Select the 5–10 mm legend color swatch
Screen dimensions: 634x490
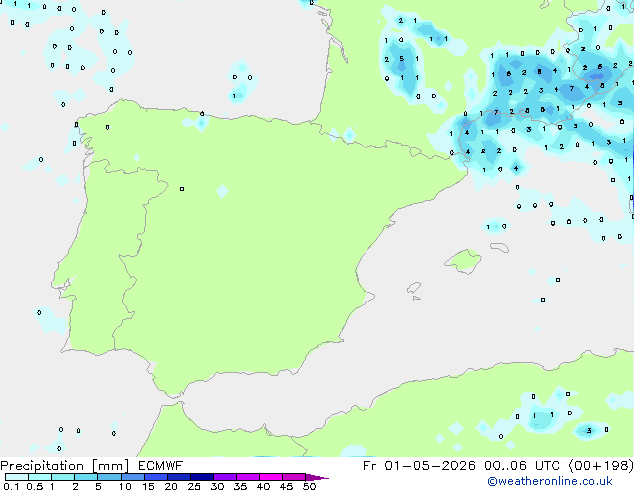pos(109,477)
